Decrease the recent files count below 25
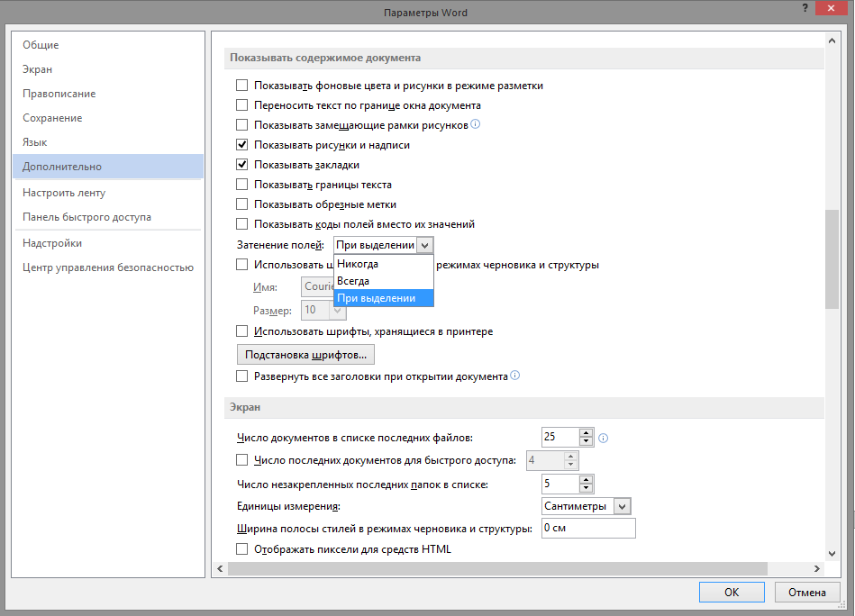855x616 pixels. 587,441
